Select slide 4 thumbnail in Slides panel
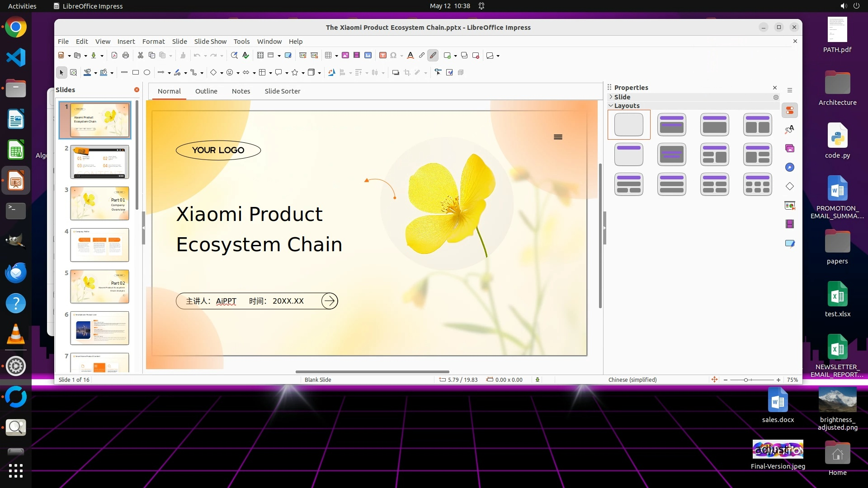Viewport: 868px width, 488px height. [x=99, y=245]
